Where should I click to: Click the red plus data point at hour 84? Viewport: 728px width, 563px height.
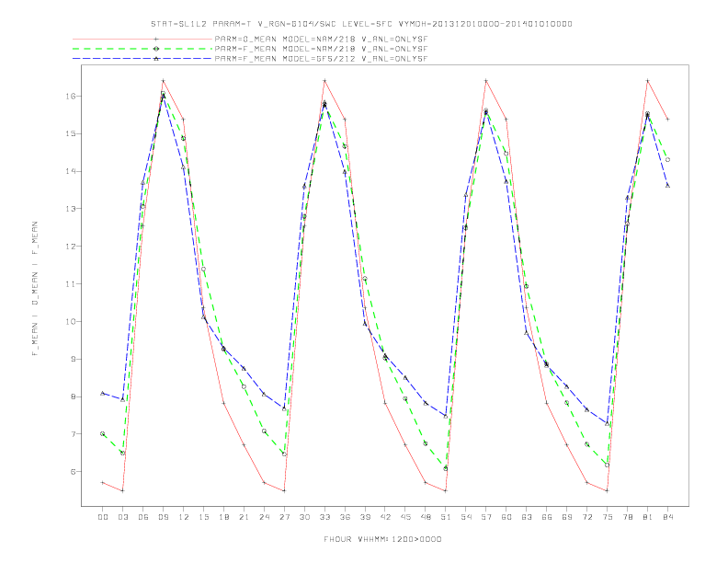[x=668, y=120]
